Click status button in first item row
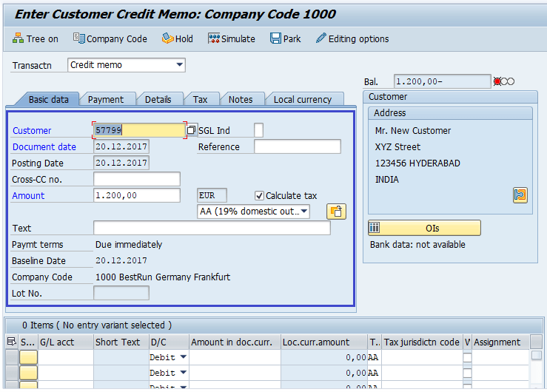The width and height of the screenshot is (547, 392). point(28,357)
